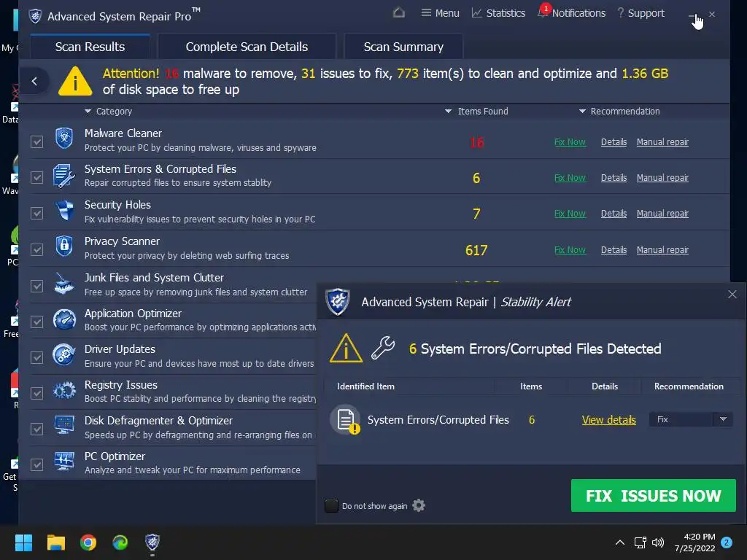Launch Microsoft Edge from the taskbar
The height and width of the screenshot is (560, 747).
(x=120, y=542)
